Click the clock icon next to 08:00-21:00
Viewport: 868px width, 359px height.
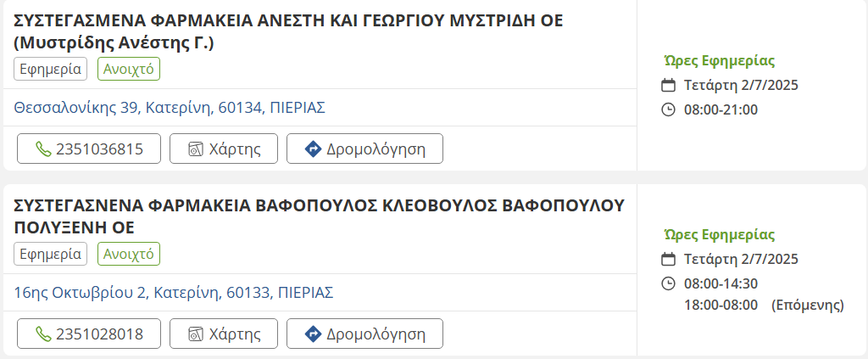coord(668,109)
